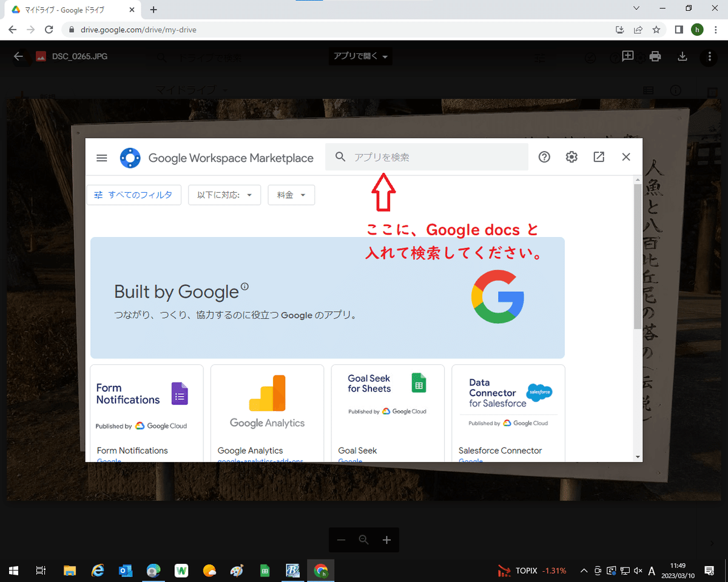
Task: Open the Chrome side panel
Action: pyautogui.click(x=679, y=29)
